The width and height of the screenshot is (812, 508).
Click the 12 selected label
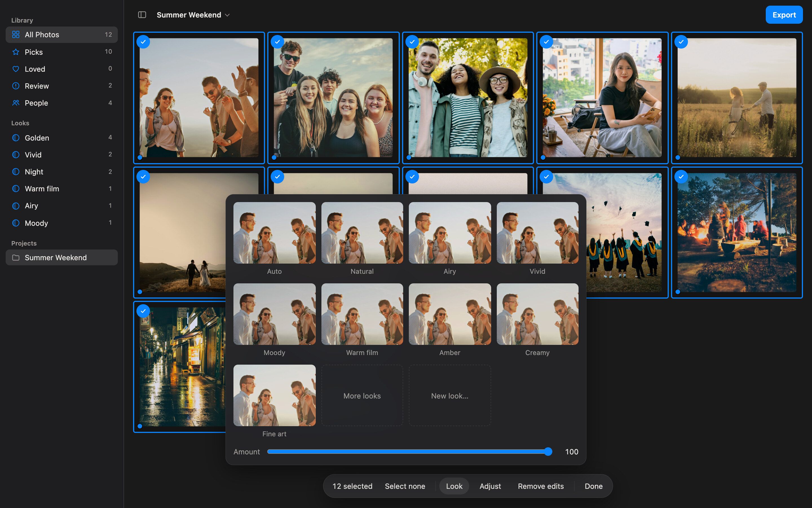tap(352, 486)
